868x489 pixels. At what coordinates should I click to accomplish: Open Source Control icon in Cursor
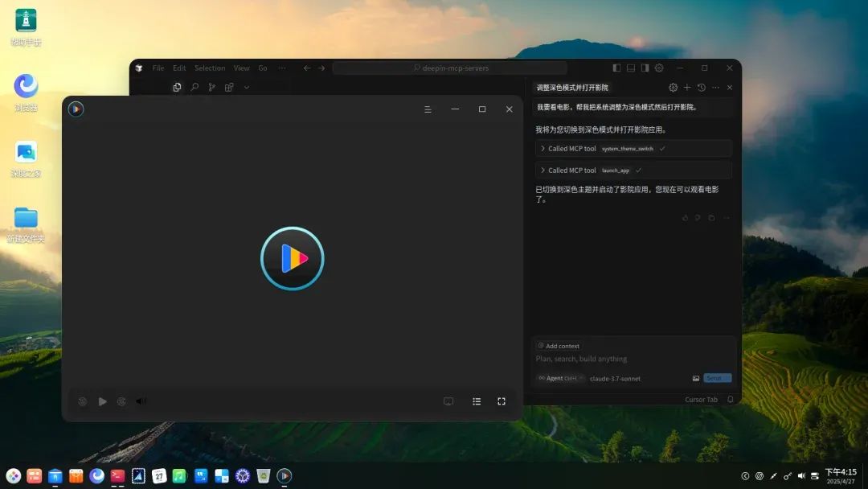point(212,87)
